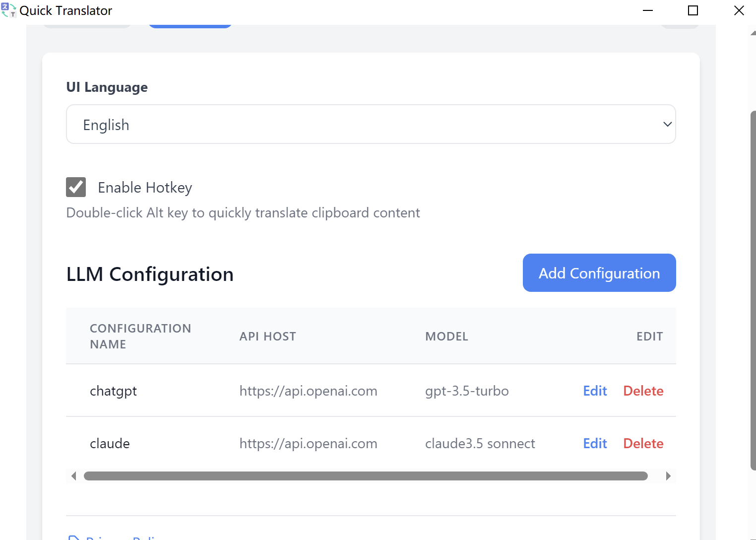This screenshot has height=540, width=756.
Task: Click the API HOST column header
Action: (267, 337)
